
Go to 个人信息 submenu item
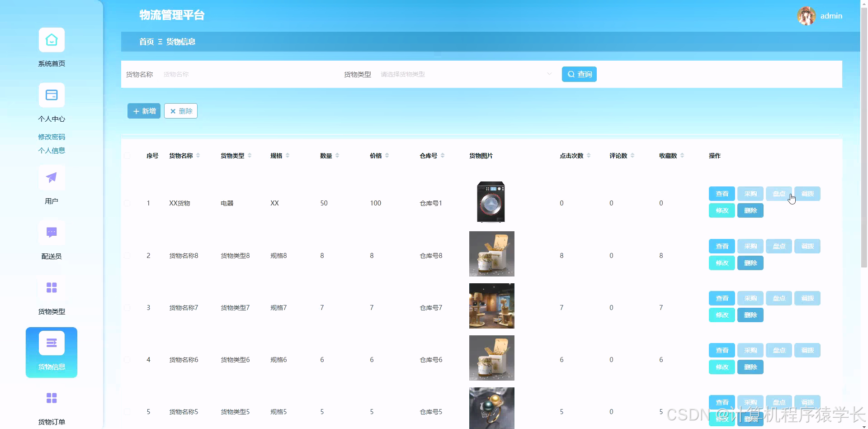[52, 150]
